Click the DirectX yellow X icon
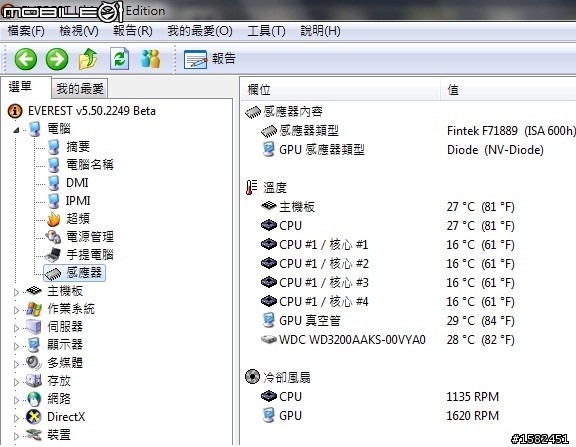 pos(34,417)
